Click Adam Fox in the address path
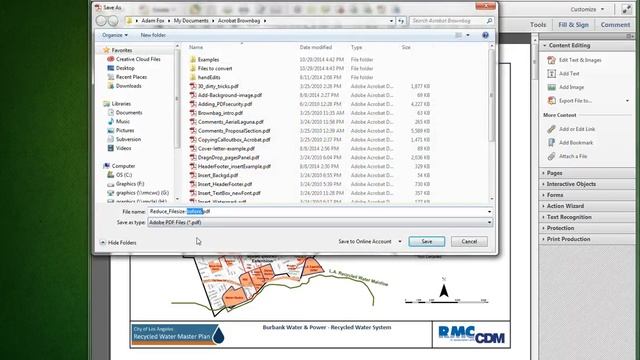 (153, 20)
